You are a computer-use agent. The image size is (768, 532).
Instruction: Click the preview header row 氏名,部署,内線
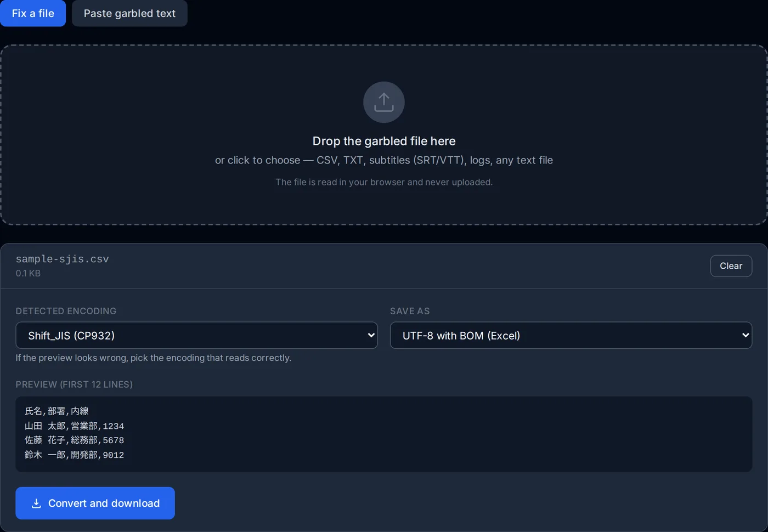click(x=57, y=411)
